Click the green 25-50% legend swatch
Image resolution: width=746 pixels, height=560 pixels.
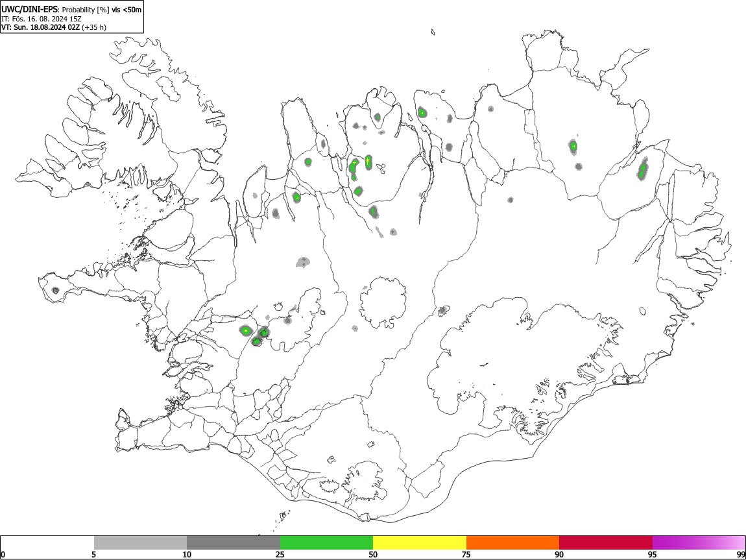point(326,543)
